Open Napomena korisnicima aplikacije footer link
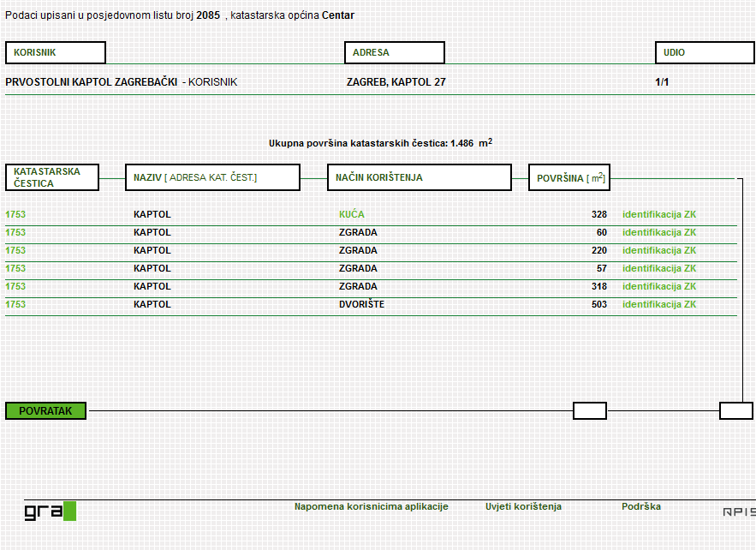 (371, 506)
